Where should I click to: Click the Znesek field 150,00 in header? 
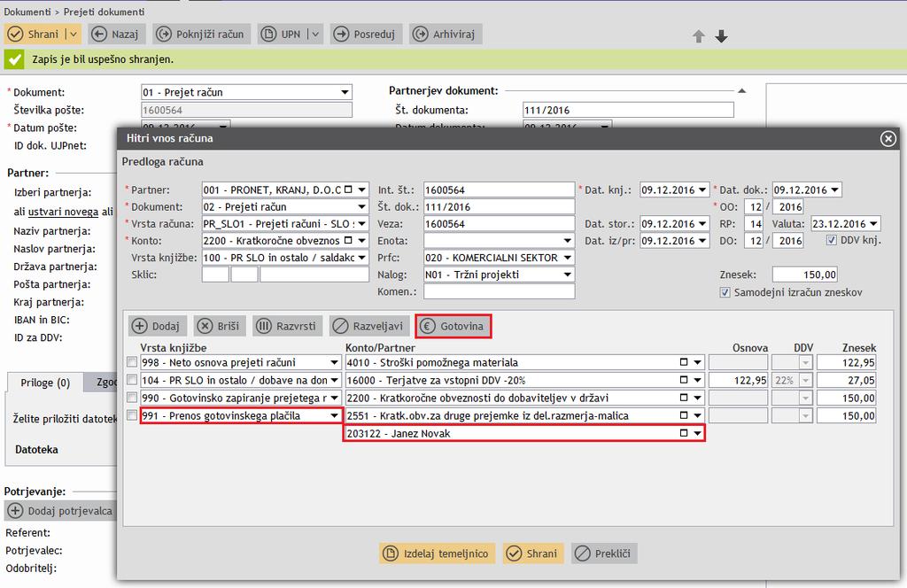click(804, 275)
